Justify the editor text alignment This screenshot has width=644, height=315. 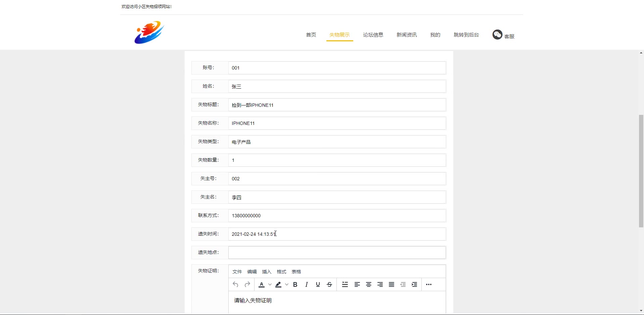click(392, 284)
